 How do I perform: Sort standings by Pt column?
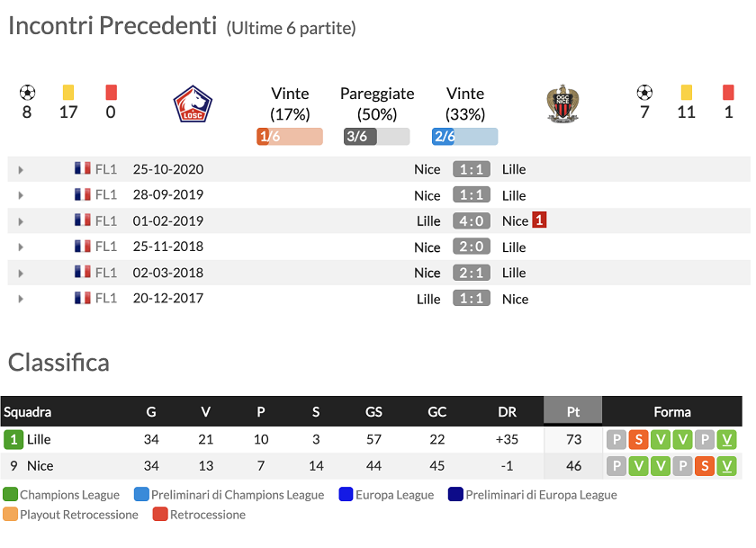(572, 411)
